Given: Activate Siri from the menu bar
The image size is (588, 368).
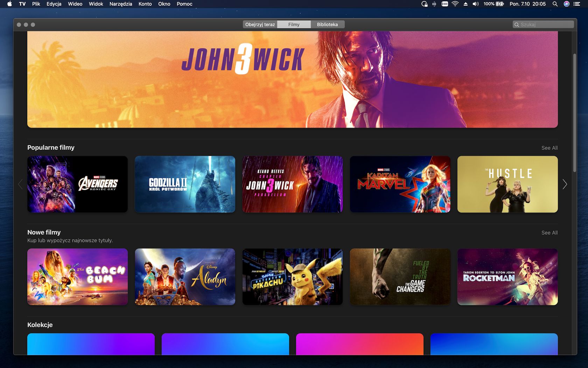Looking at the screenshot, I should click(x=566, y=4).
